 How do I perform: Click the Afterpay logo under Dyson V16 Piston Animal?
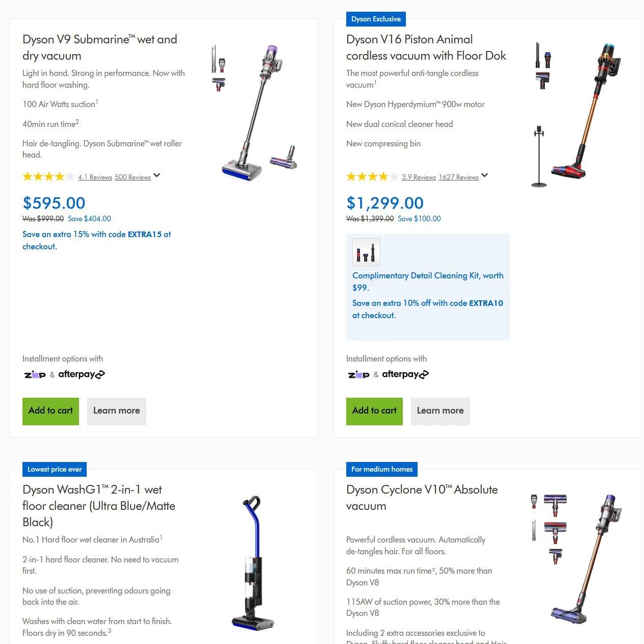coord(405,374)
